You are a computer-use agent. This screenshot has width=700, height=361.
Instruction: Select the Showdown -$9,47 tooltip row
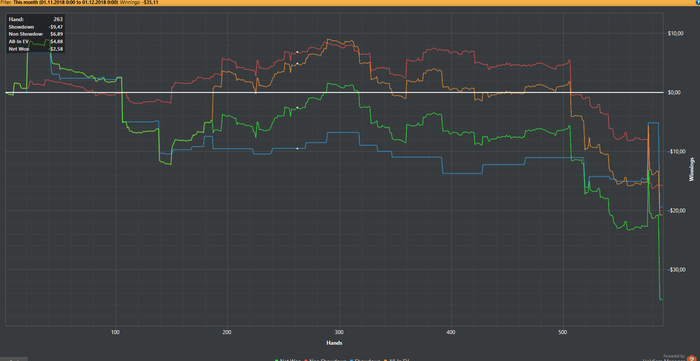click(x=36, y=27)
